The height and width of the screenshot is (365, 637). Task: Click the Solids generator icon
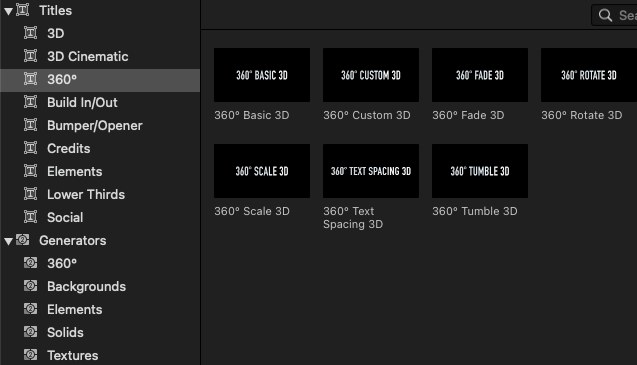click(x=30, y=332)
